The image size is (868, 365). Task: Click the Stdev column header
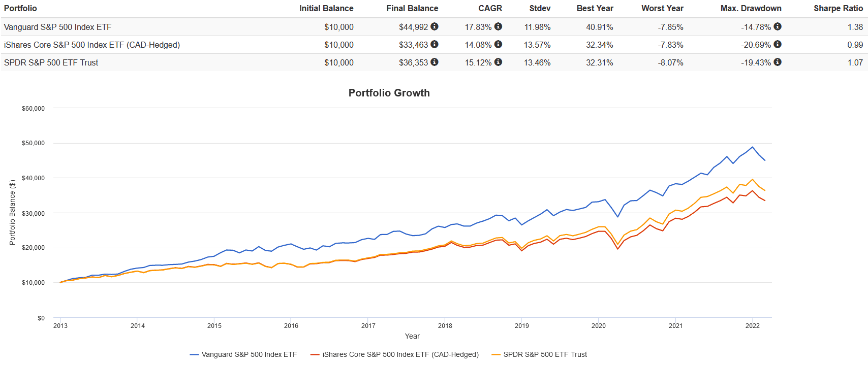(x=540, y=8)
